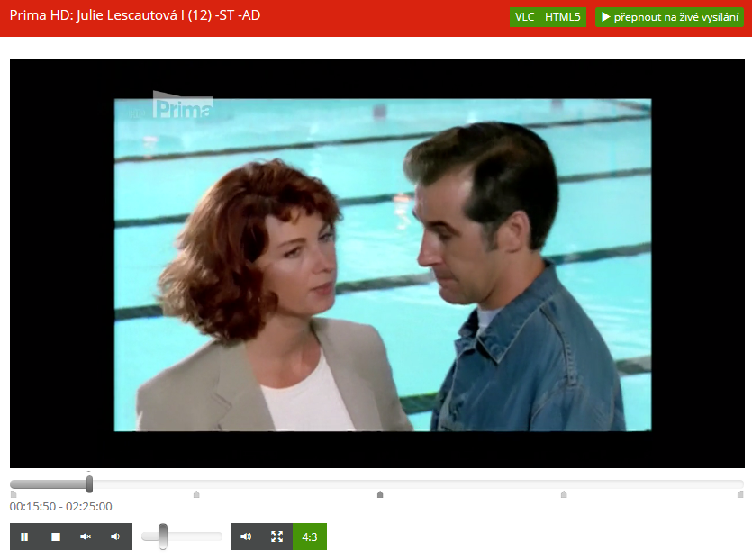
Task: Switch to live broadcast (přepnout na živé vysílání)
Action: [x=669, y=17]
